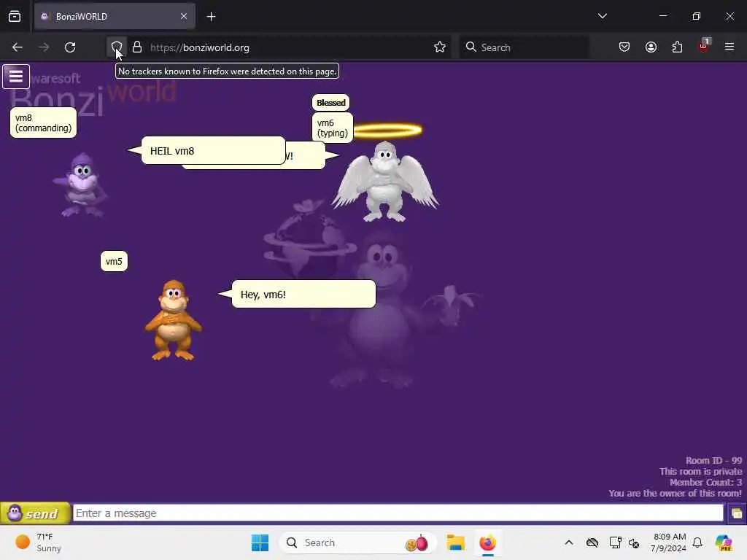Click the vm6 (typing) name tag
Image resolution: width=747 pixels, height=560 pixels.
(333, 128)
